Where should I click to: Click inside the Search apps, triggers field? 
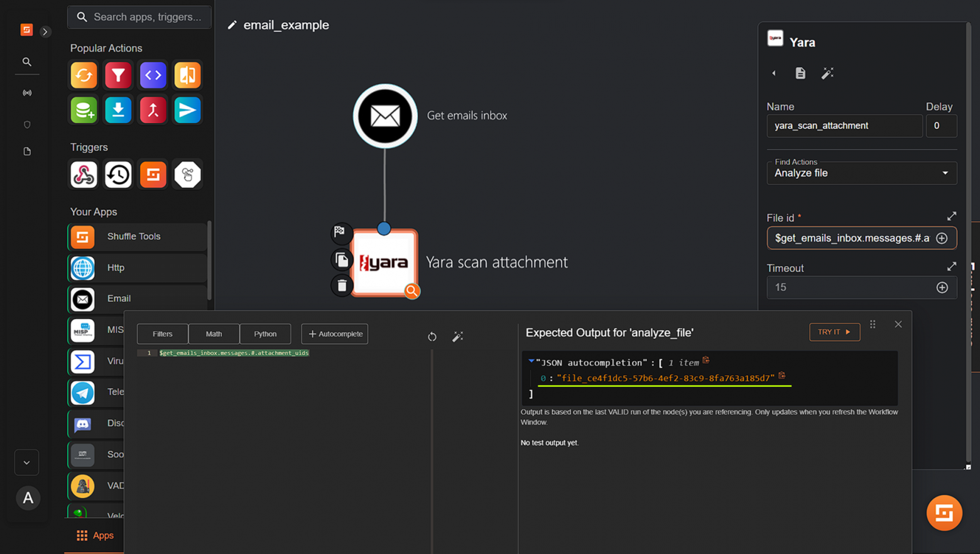click(139, 17)
